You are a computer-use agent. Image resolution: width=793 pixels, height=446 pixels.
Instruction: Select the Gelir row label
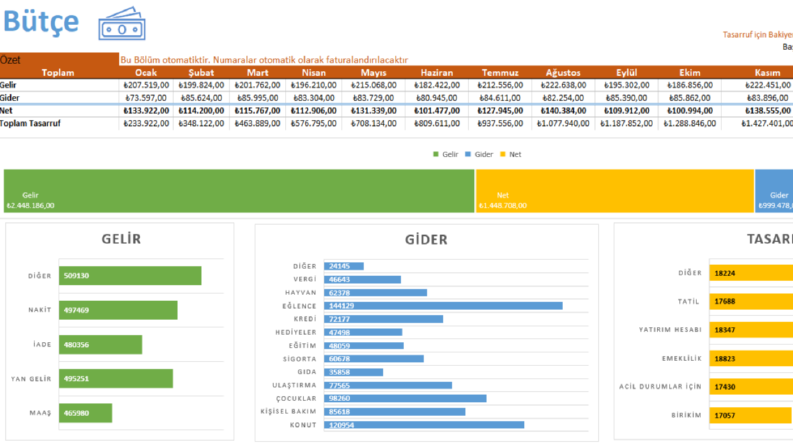pos(8,85)
